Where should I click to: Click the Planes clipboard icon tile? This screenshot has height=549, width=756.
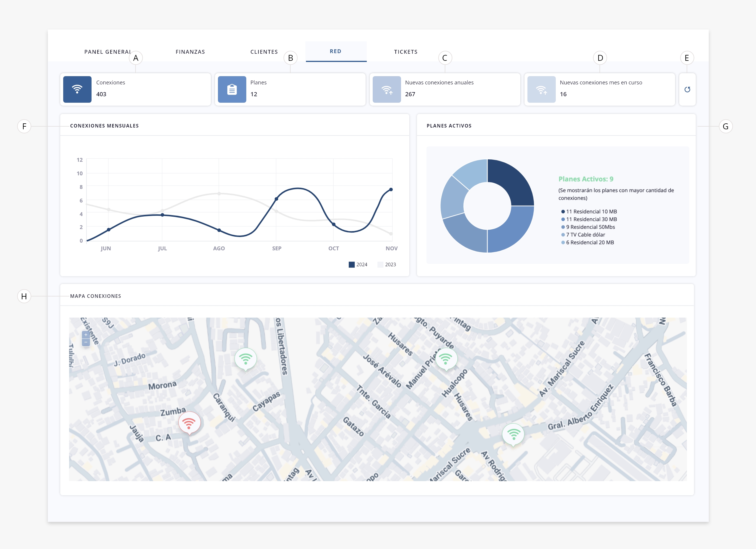click(x=232, y=89)
